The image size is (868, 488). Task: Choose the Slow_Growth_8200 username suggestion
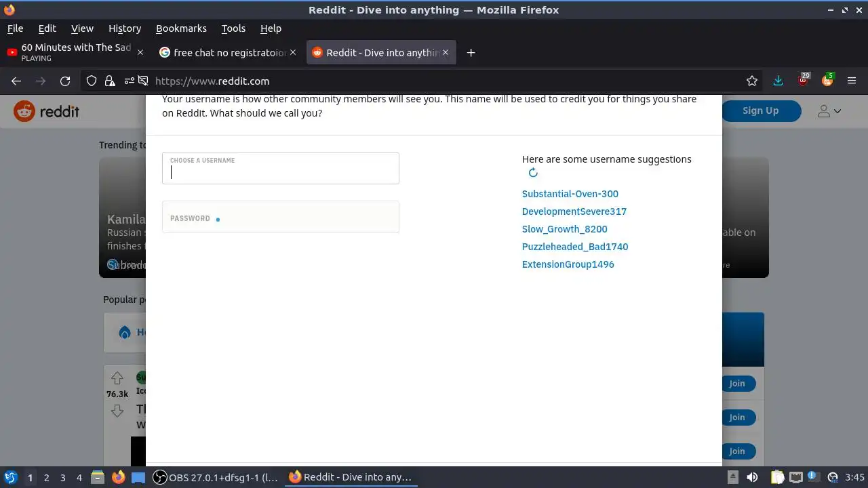click(565, 229)
